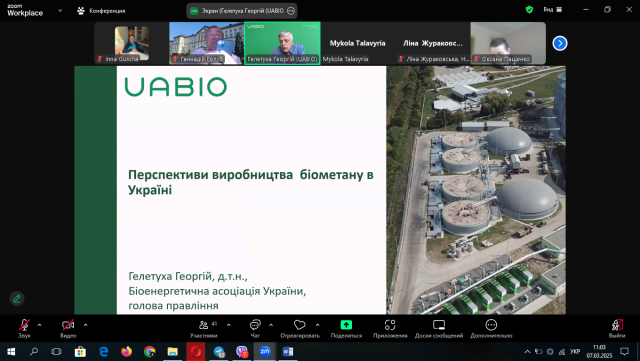This screenshot has height=361, width=640.
Task: Expand the Zoom Workplace dropdown chevron
Action: point(60,11)
